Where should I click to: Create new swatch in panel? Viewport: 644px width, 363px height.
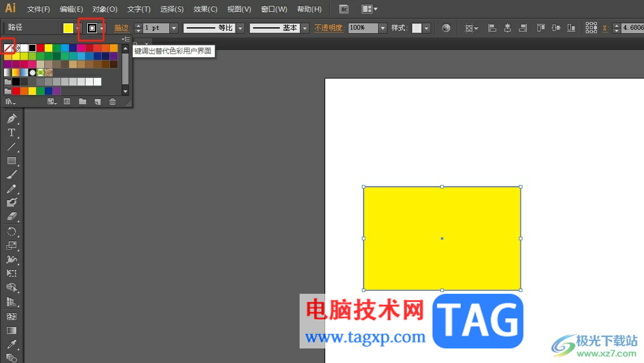98,101
